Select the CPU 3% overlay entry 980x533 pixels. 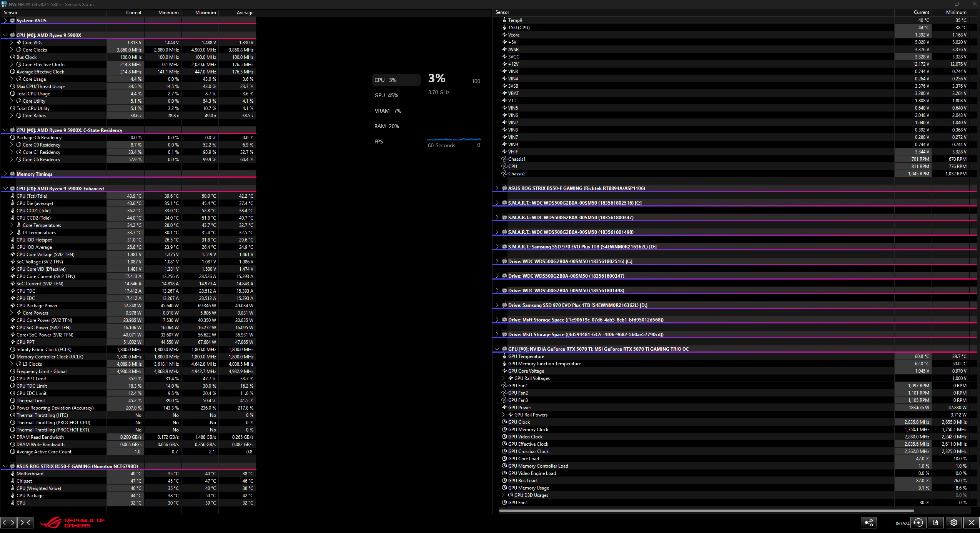[x=396, y=80]
